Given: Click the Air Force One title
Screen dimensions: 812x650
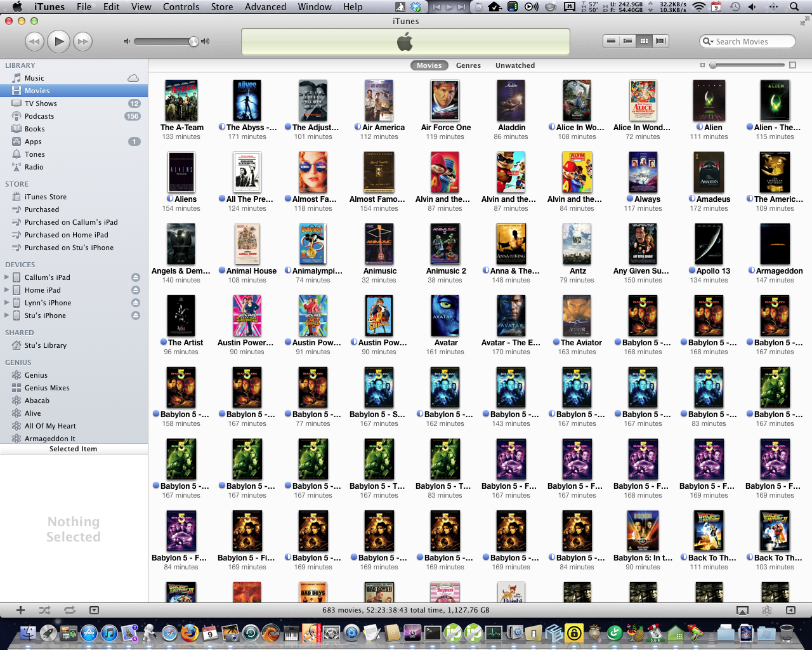Looking at the screenshot, I should [x=446, y=128].
